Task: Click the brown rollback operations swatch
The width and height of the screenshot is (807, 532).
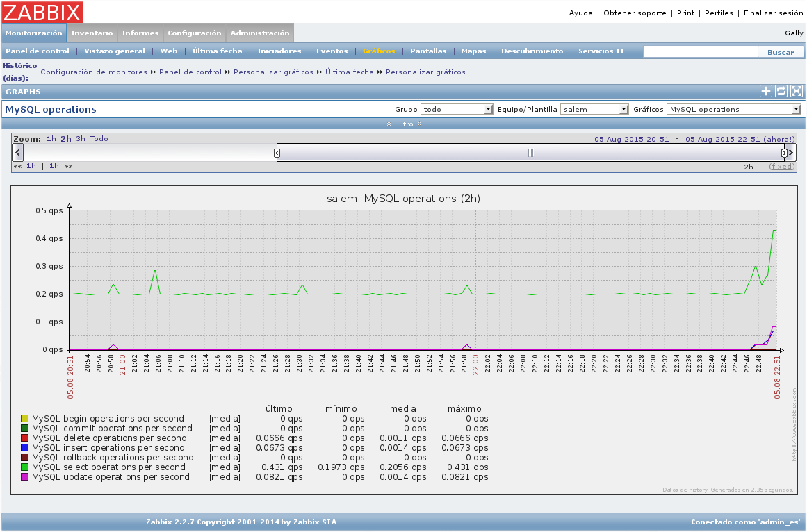Action: (x=25, y=458)
